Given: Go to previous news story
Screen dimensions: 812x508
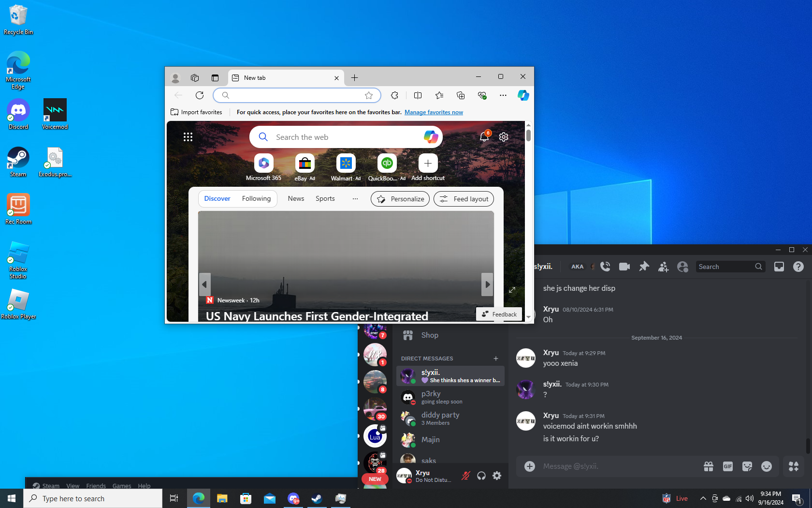Looking at the screenshot, I should [x=204, y=284].
